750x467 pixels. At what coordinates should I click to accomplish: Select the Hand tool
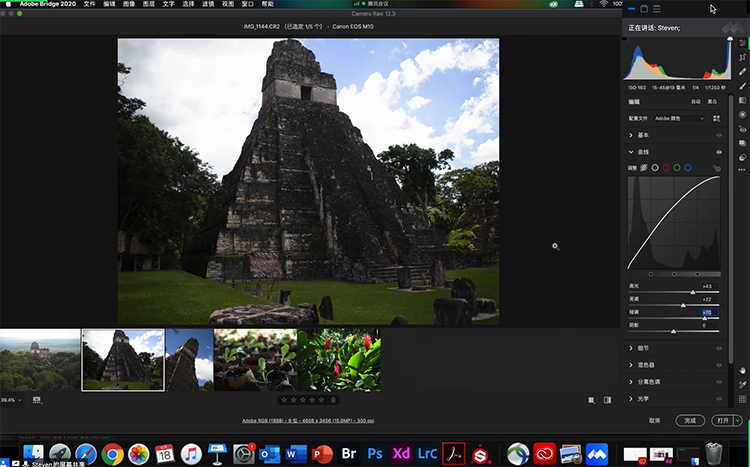pos(742,369)
